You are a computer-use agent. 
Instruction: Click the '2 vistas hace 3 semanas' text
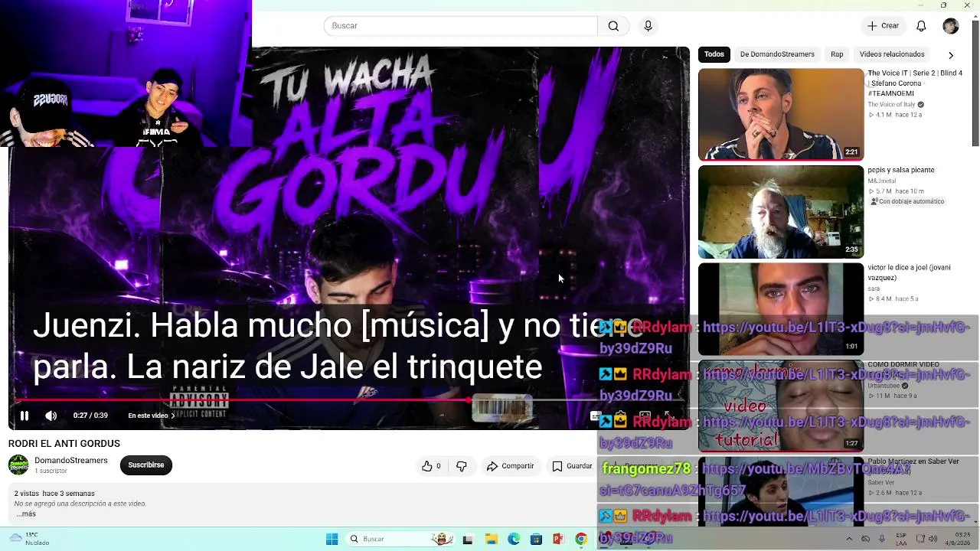[x=54, y=494]
